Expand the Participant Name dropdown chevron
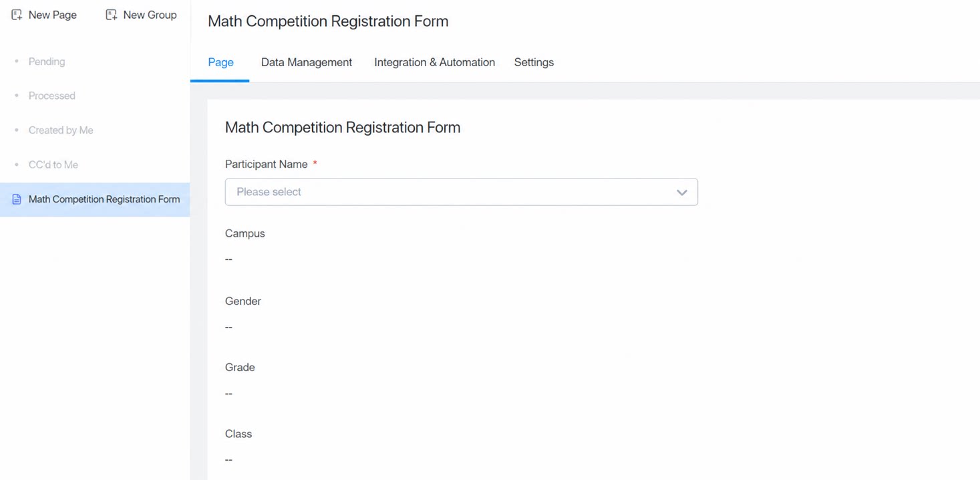This screenshot has height=480, width=980. [x=681, y=193]
